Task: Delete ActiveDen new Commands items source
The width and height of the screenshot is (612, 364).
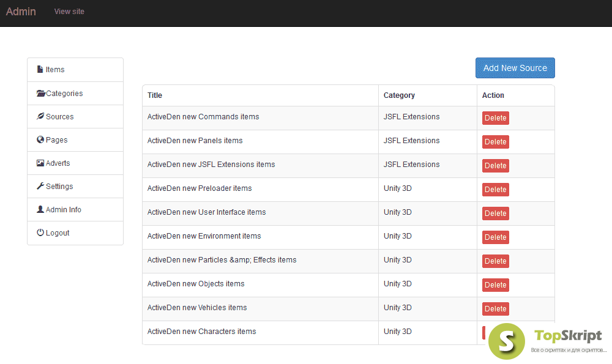Action: point(495,118)
